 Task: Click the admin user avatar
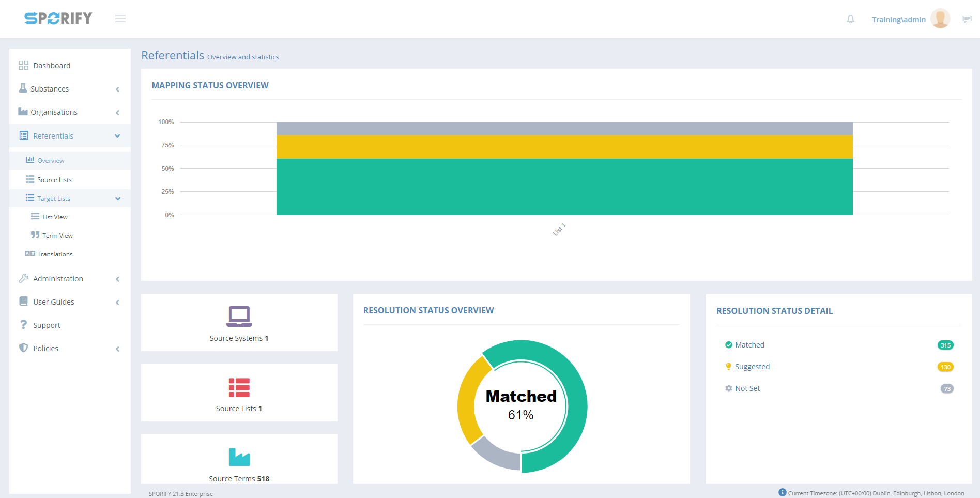click(940, 19)
